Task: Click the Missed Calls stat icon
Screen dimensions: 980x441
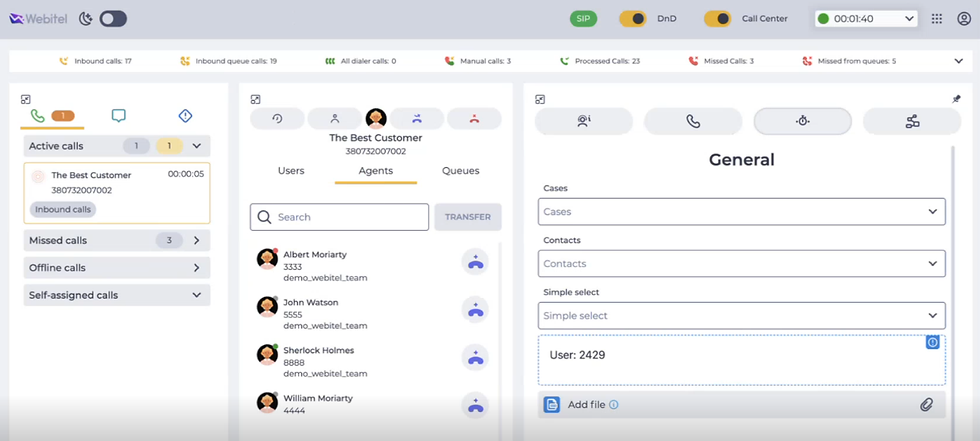Action: tap(693, 61)
